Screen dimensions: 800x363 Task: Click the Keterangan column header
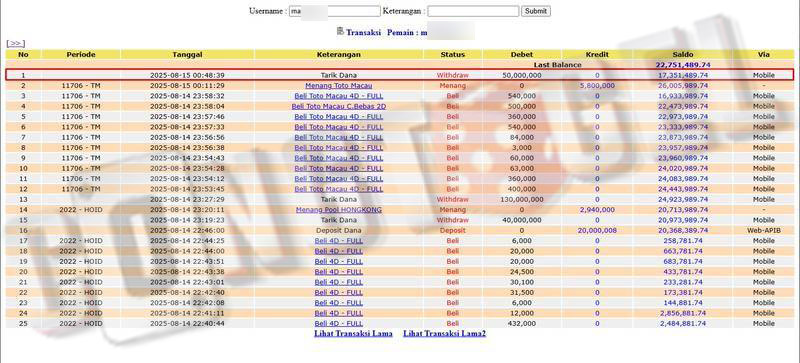(x=339, y=54)
